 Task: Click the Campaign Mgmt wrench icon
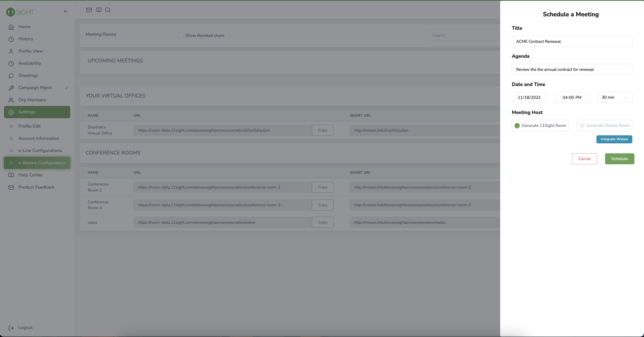tap(11, 88)
